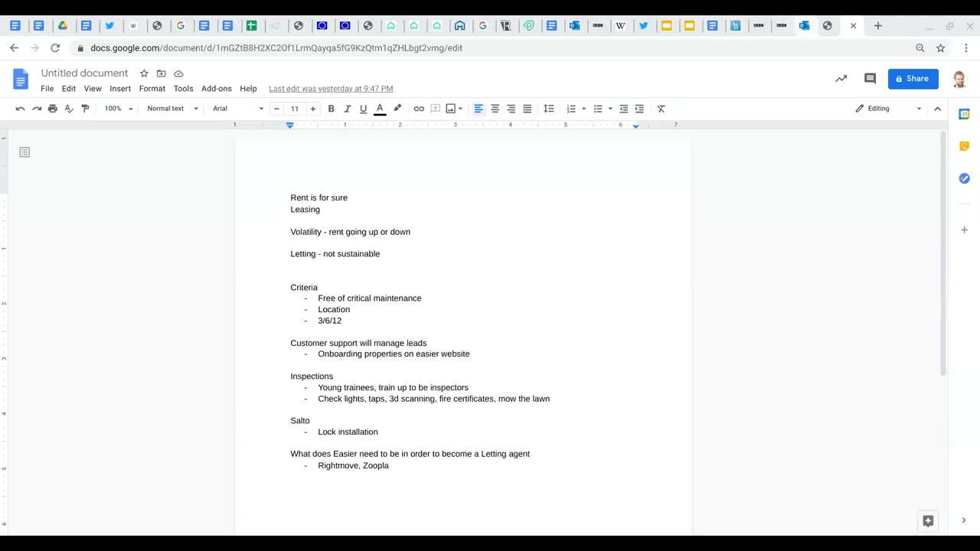Open the insert image tool
This screenshot has height=551, width=980.
(x=451, y=109)
